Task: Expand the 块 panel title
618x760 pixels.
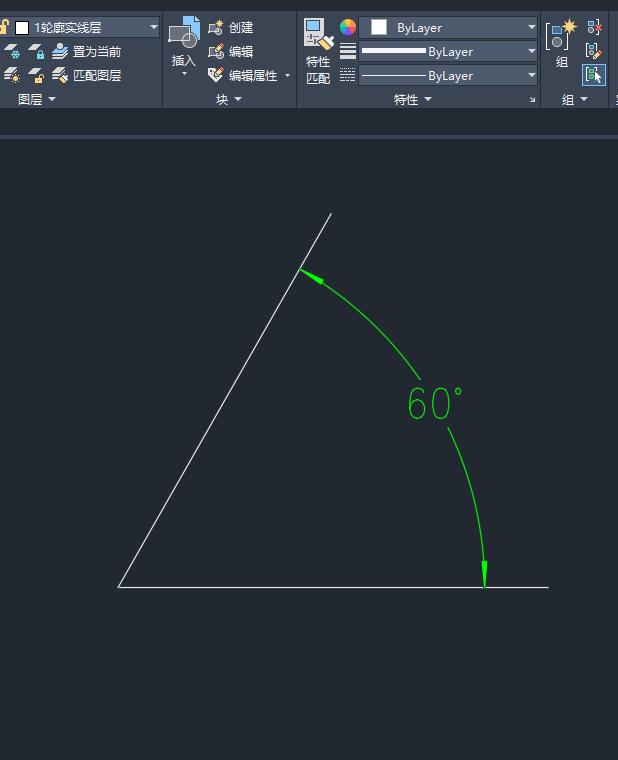Action: (x=229, y=100)
